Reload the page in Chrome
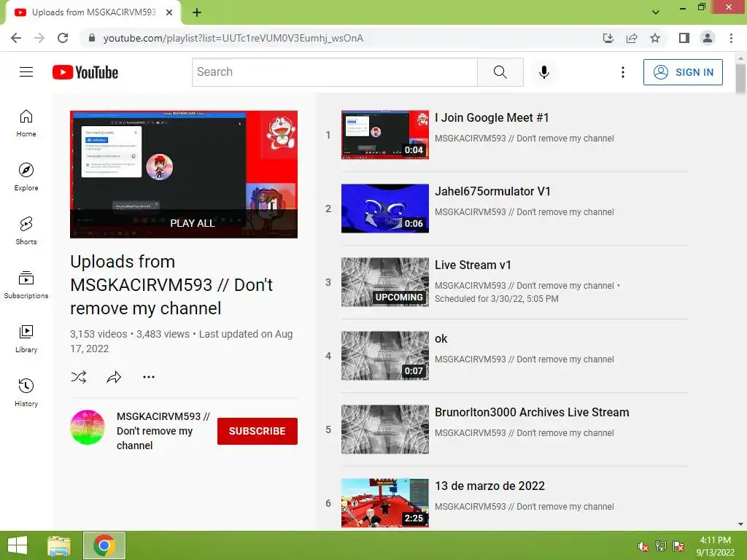 click(x=63, y=38)
